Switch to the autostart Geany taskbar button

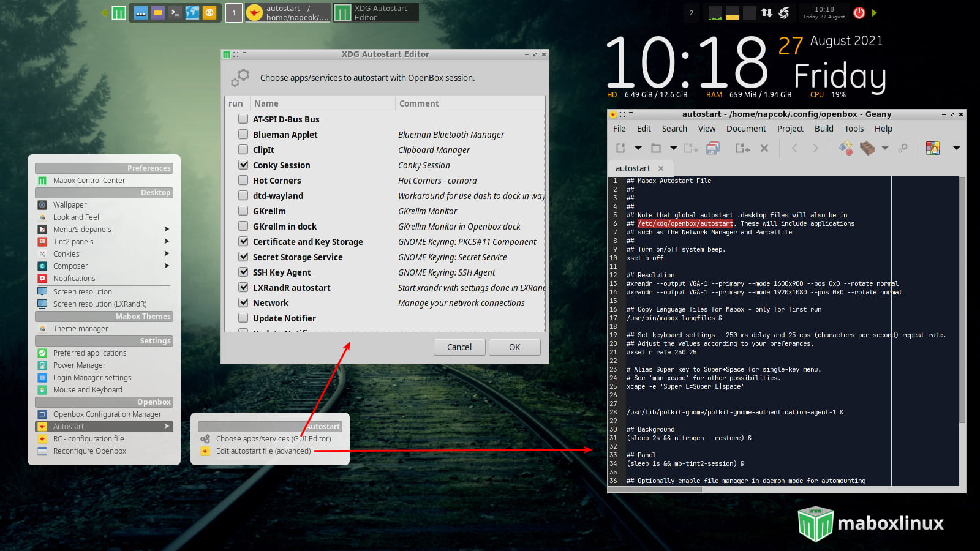(288, 13)
